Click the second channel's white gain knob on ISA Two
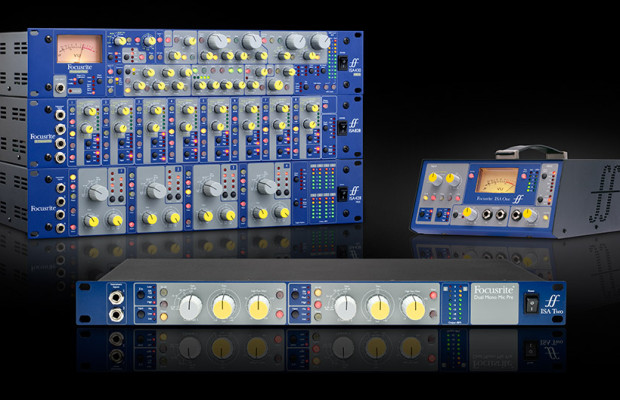 346,307
